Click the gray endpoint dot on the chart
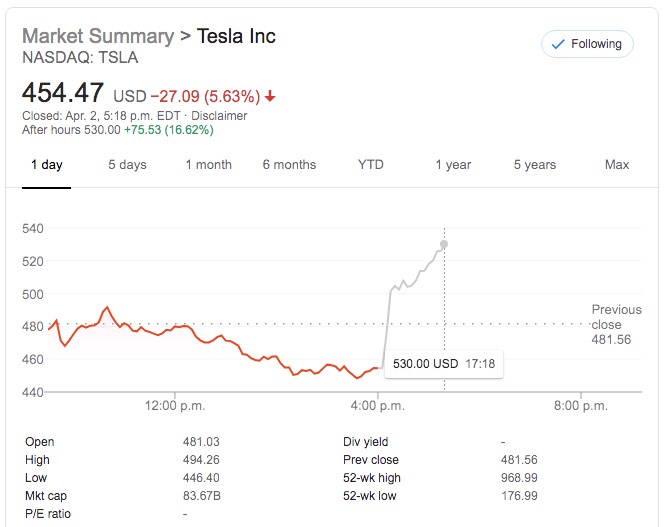Viewport: 666px width, 527px height. 444,244
